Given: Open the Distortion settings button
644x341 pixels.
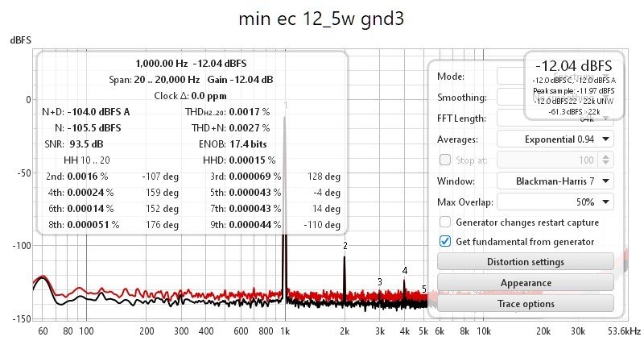Looking at the screenshot, I should click(x=526, y=262).
